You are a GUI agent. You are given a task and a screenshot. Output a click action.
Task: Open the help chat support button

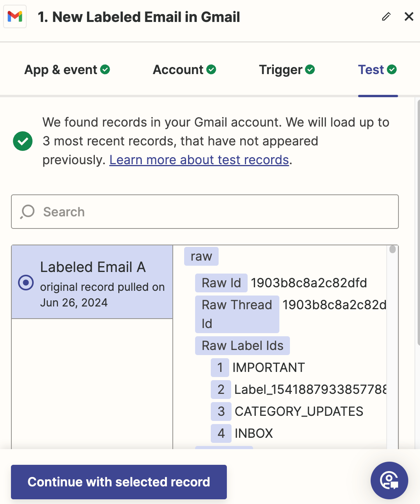(x=389, y=480)
